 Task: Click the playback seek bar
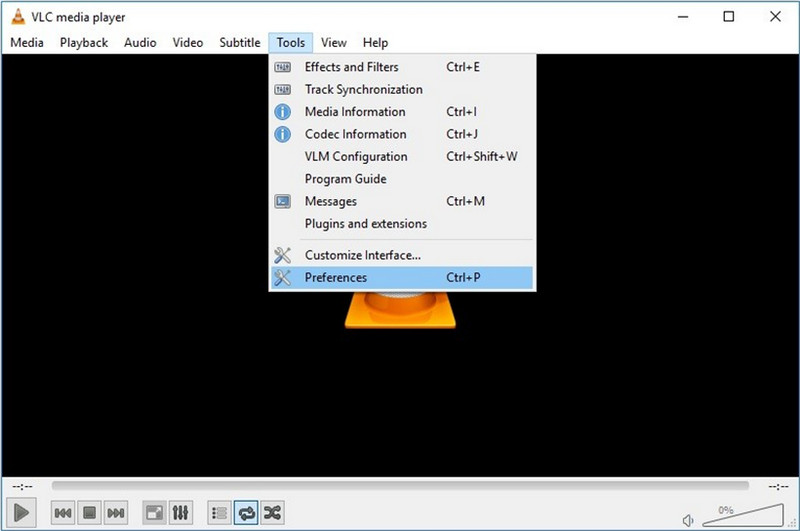tap(400, 486)
